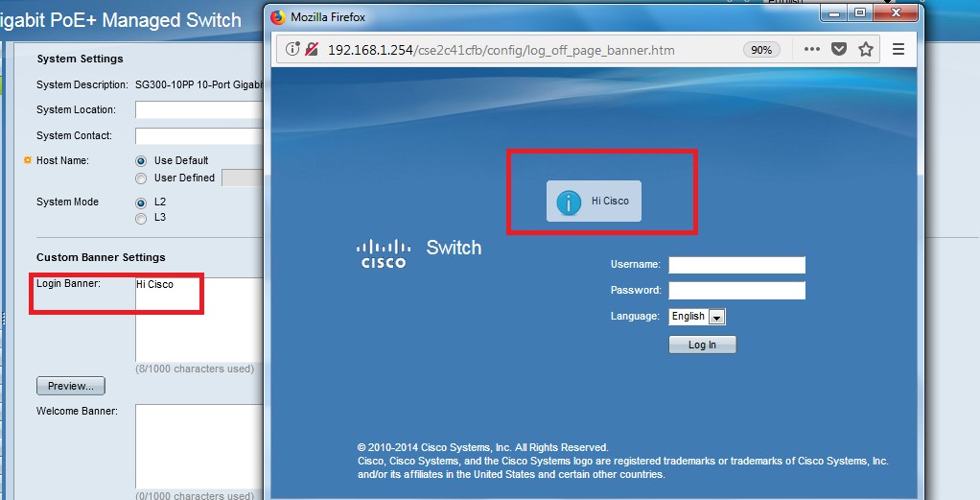Minimize the Mozilla Firefox window
This screenshot has width=980, height=500.
[x=833, y=12]
